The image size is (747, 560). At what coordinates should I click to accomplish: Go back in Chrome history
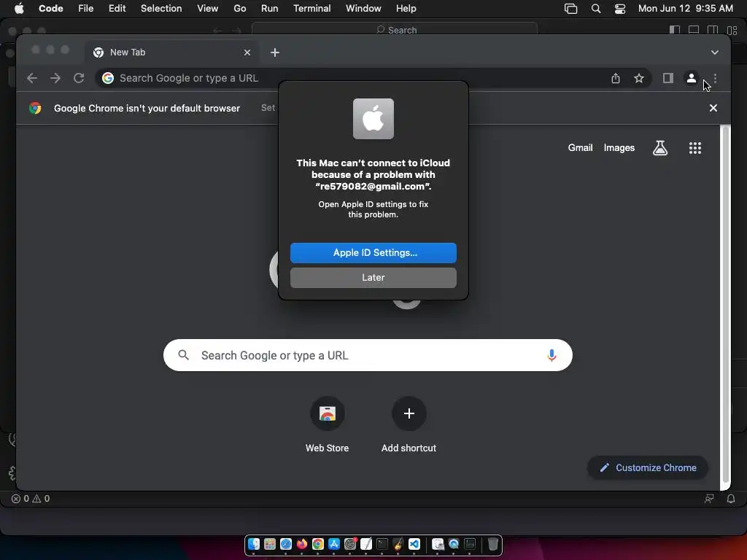tap(32, 78)
